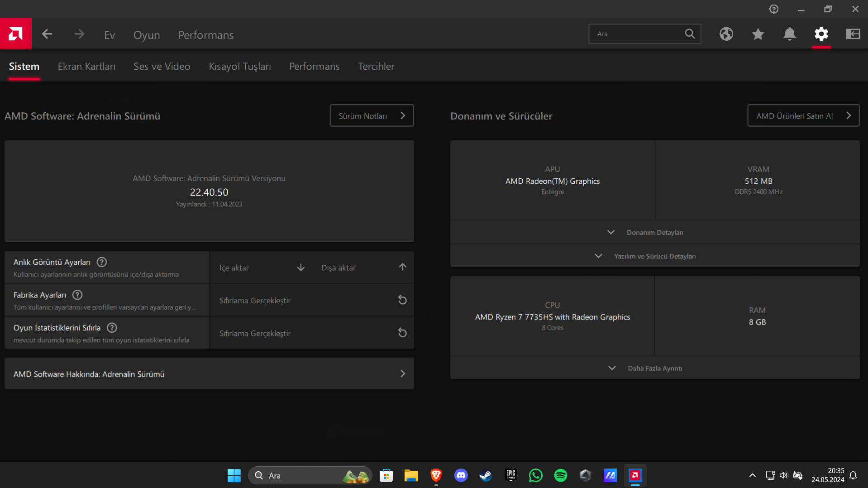Open Epic Games Launcher from taskbar
The image size is (868, 488).
click(511, 475)
